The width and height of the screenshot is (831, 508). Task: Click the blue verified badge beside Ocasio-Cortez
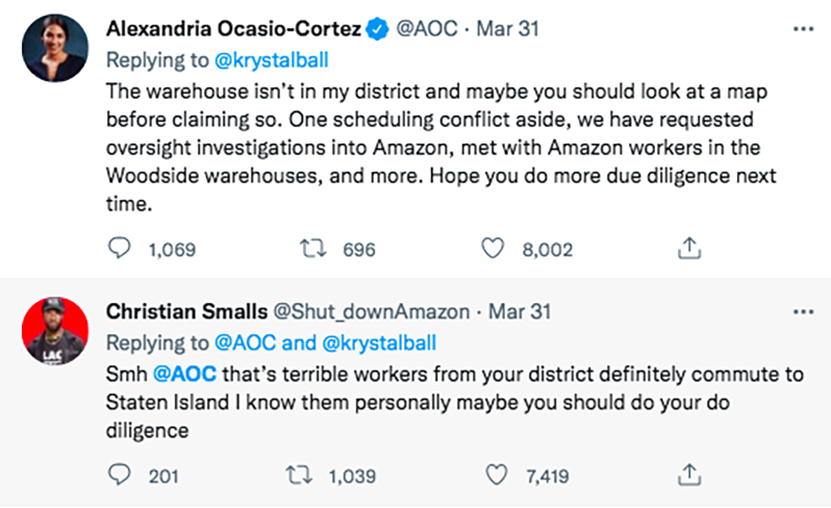(x=378, y=30)
